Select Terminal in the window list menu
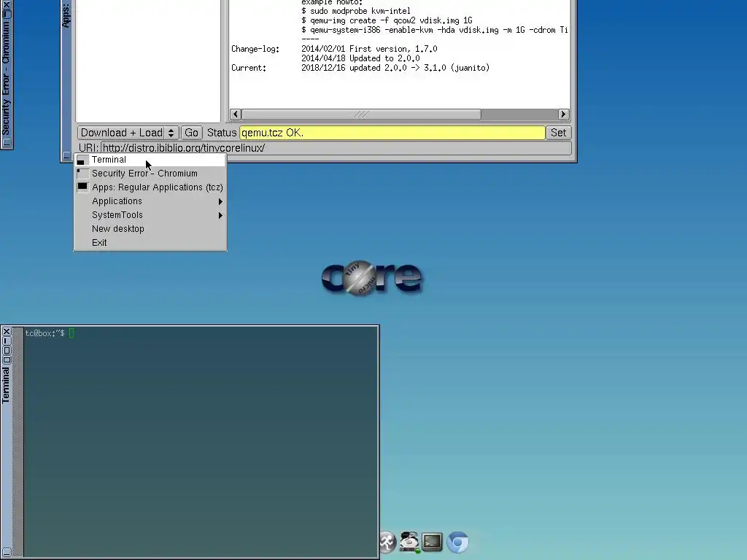 coord(150,160)
